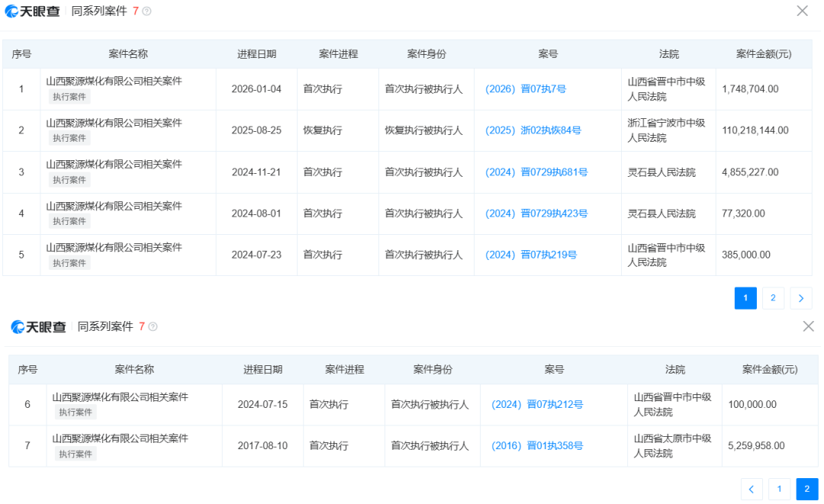Click current page 1 button in top pagination
The width and height of the screenshot is (824, 504).
click(x=745, y=298)
